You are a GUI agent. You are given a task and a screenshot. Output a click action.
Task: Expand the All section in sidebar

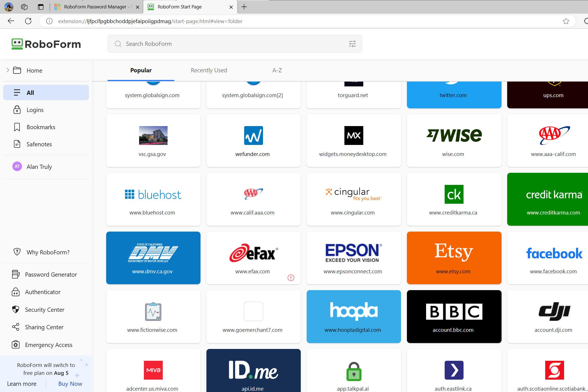[8, 70]
